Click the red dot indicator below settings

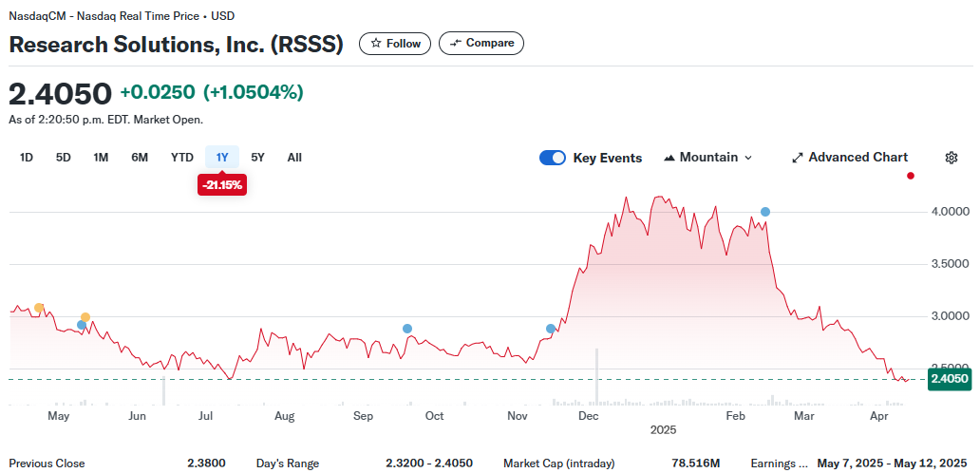pos(911,176)
